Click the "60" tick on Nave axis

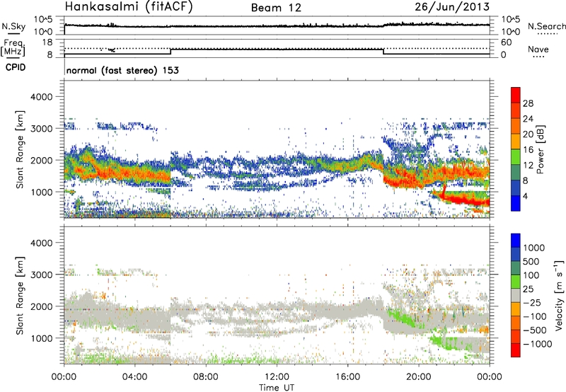(x=506, y=42)
